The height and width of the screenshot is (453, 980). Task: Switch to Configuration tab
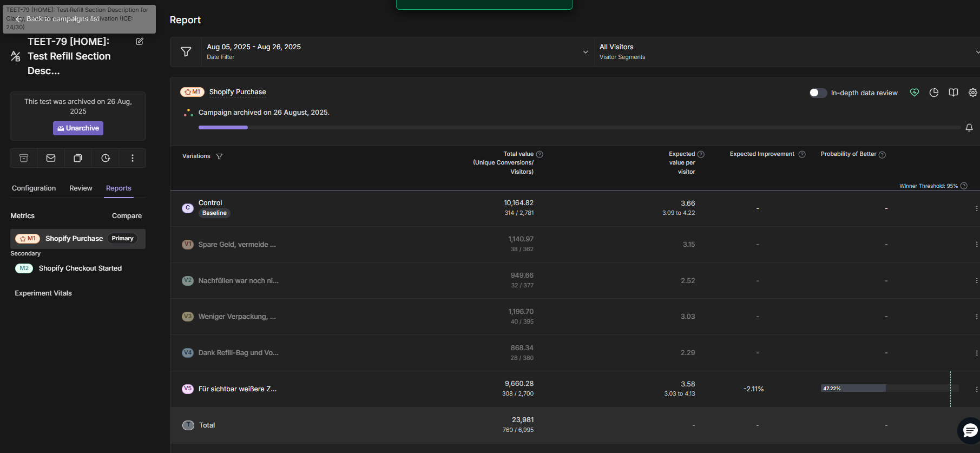pos(34,188)
